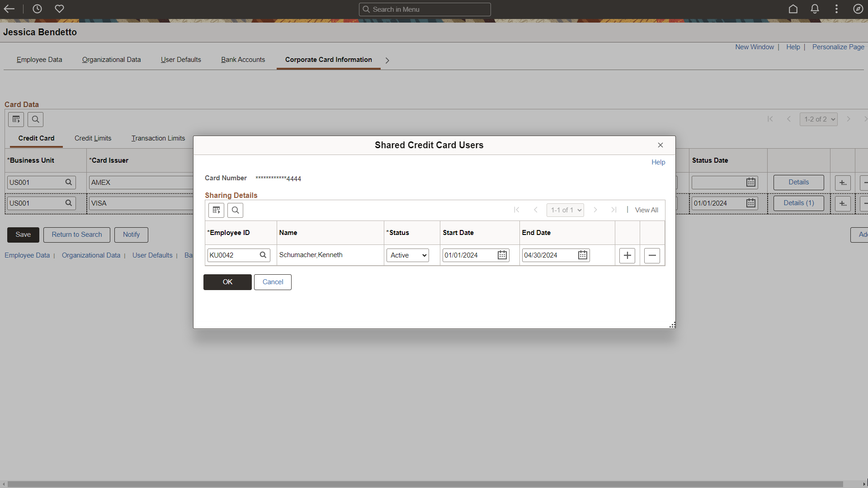Click the grid/table view icon in Sharing Details

pos(216,210)
